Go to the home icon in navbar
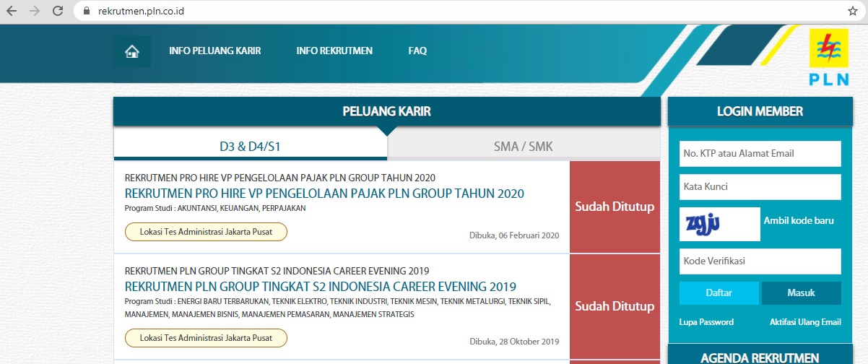The width and height of the screenshot is (868, 364). coord(132,51)
